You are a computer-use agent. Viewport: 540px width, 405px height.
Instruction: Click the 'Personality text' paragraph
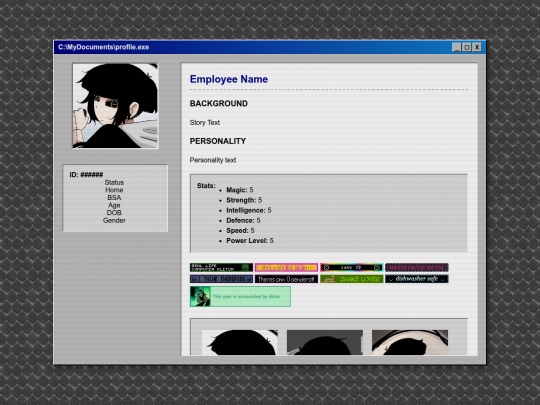tap(213, 160)
